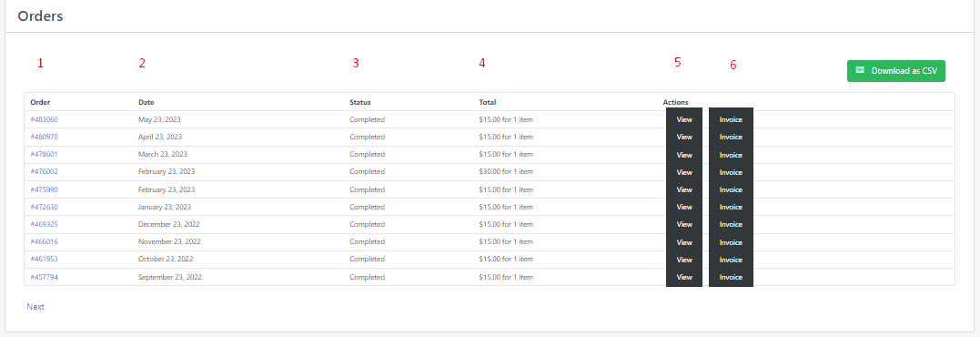Get invoice for November 23, 2022 order
Viewport: 980px width, 337px height.
pos(731,242)
